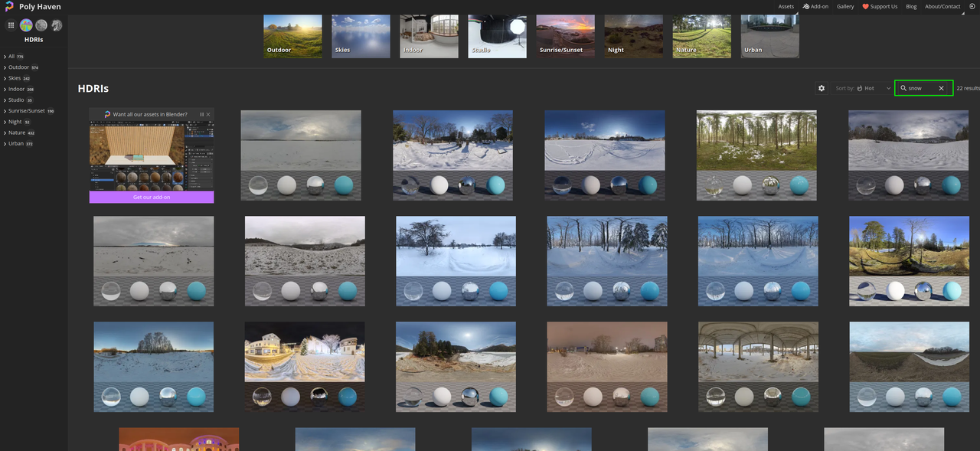Image resolution: width=980 pixels, height=451 pixels.
Task: Open the Indoor category banner thumbnail
Action: tap(430, 36)
